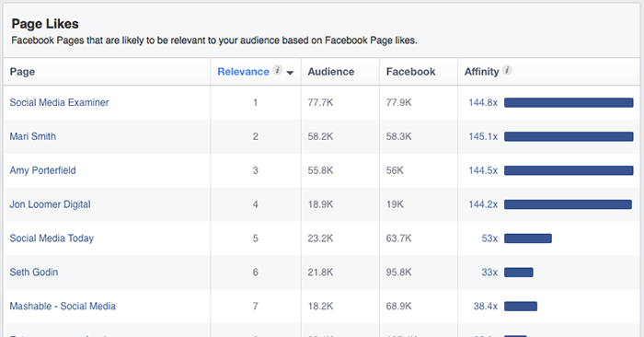Select the 77.7K audience value
The height and width of the screenshot is (337, 644).
pyautogui.click(x=320, y=102)
